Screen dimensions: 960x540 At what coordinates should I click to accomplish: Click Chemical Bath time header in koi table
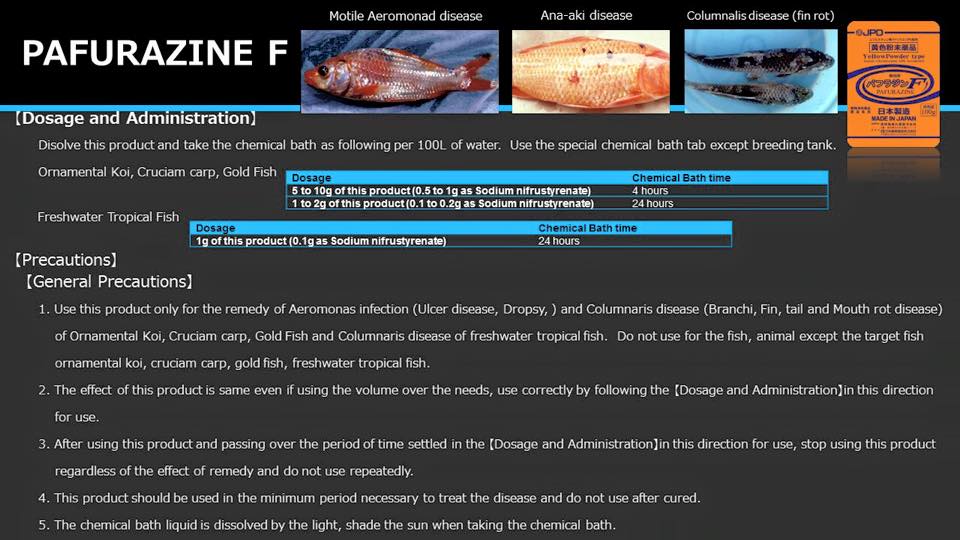point(681,178)
